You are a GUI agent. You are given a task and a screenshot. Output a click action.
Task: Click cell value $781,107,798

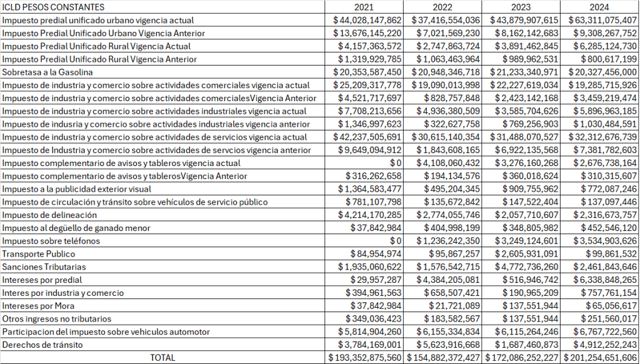(x=374, y=202)
